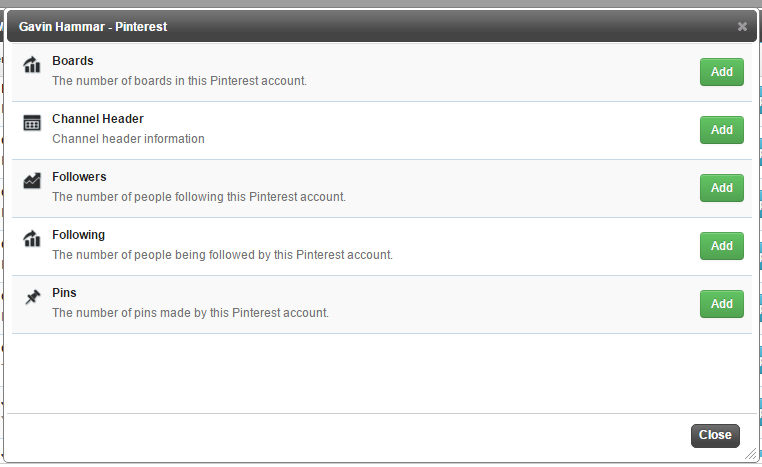Add the Channel Header widget

(722, 130)
